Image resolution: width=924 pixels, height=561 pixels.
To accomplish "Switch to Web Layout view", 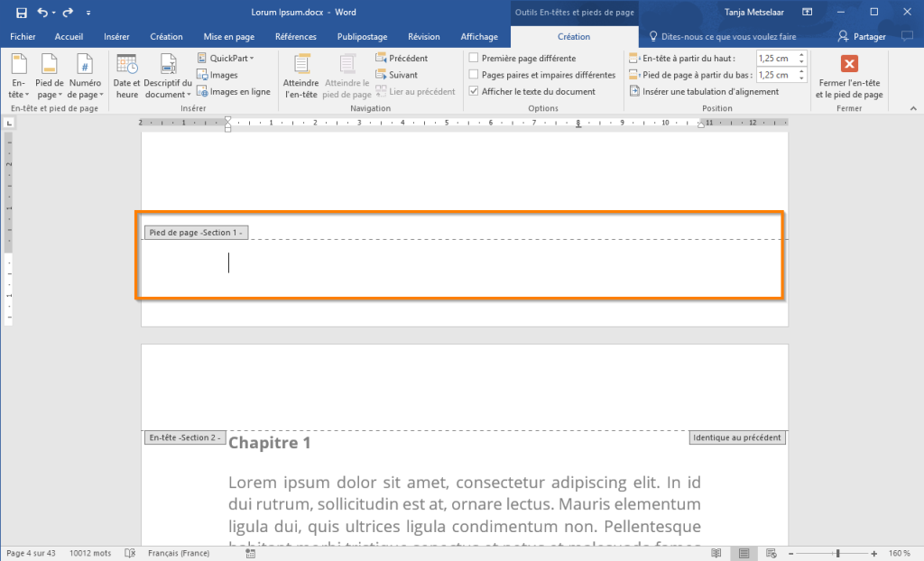I will [771, 554].
